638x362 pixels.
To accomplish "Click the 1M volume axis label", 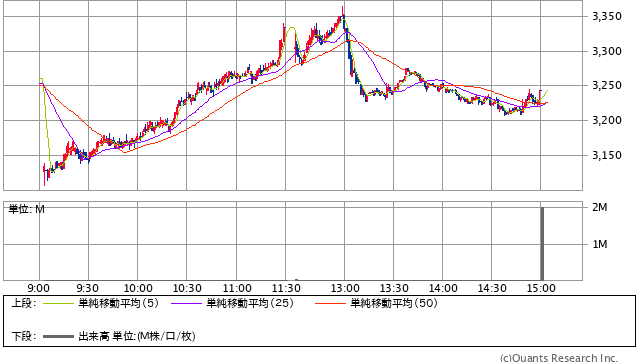I will point(600,244).
